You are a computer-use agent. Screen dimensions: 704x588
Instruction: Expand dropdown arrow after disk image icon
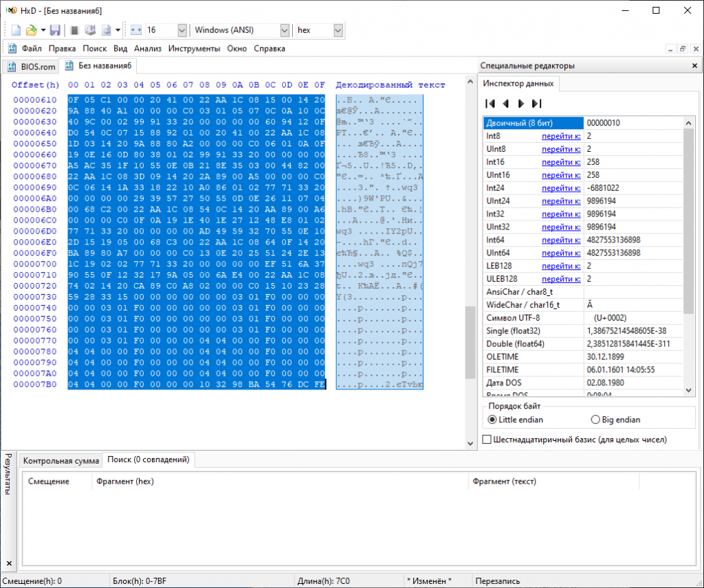118,30
